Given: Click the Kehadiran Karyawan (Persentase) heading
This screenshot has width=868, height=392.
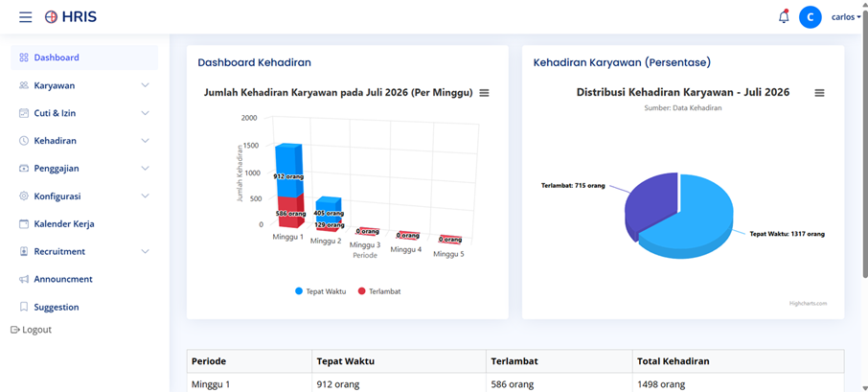Looking at the screenshot, I should 622,62.
